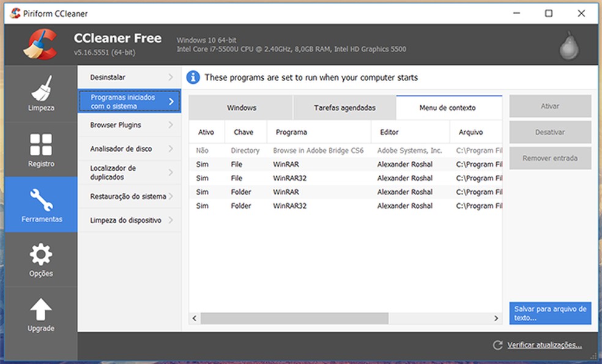The height and width of the screenshot is (364, 602).
Task: Expand Restauração do sistema chevron
Action: coord(172,196)
